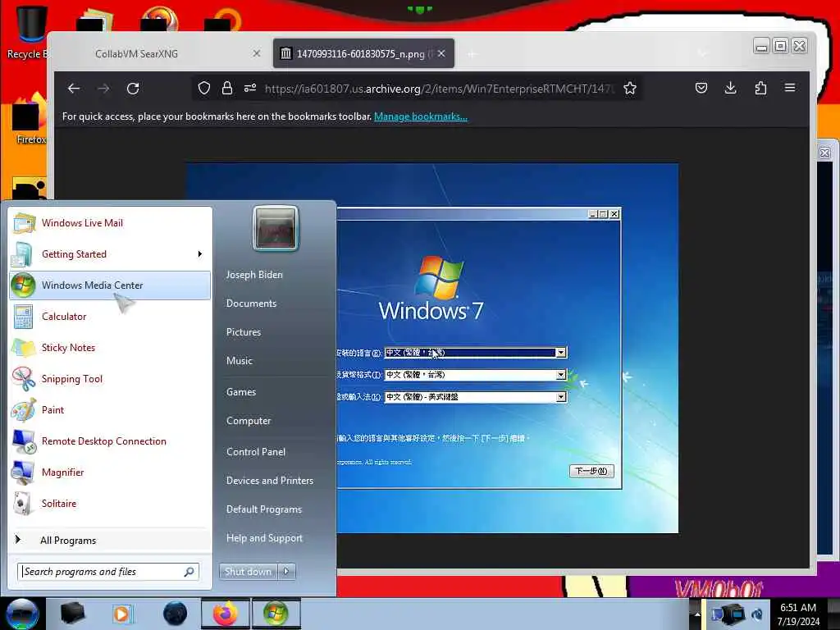This screenshot has width=840, height=630.
Task: Open Firefox Extensions menu
Action: 760,88
